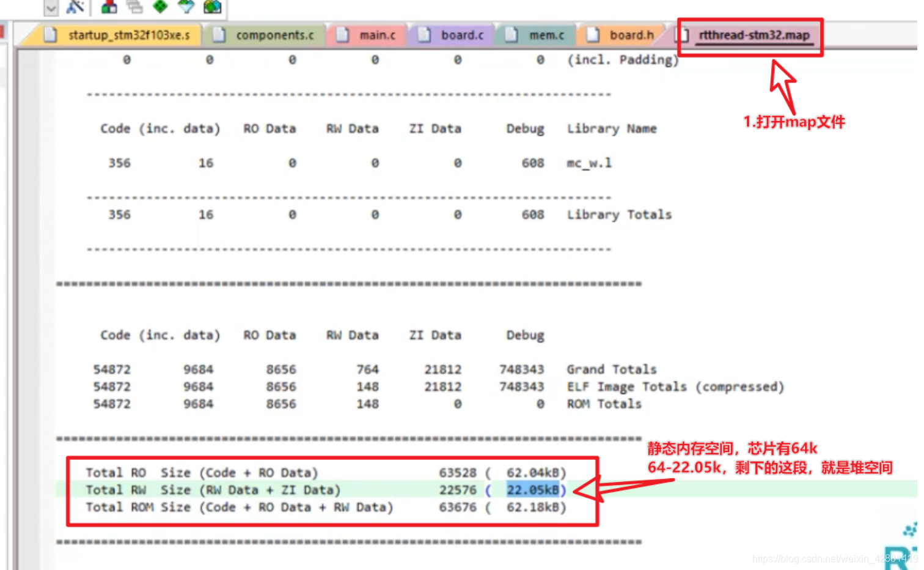924x570 pixels.
Task: Click 356 Code value in Library Totals row
Action: [x=119, y=215]
